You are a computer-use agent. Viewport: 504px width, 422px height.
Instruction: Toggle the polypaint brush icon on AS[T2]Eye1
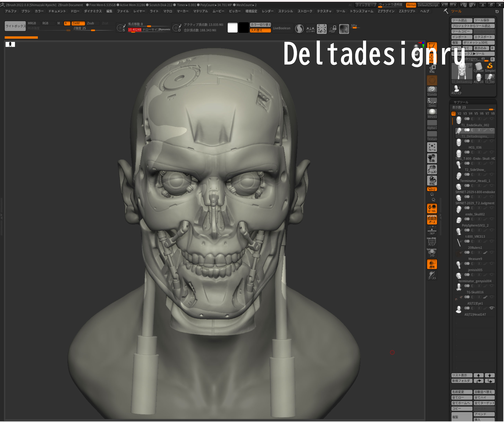point(485,297)
